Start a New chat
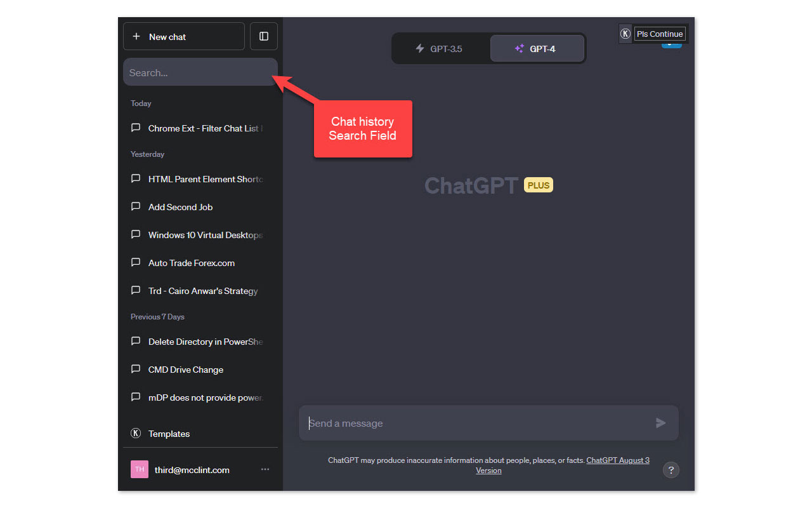Viewport: 812px width, 508px height. tap(183, 36)
